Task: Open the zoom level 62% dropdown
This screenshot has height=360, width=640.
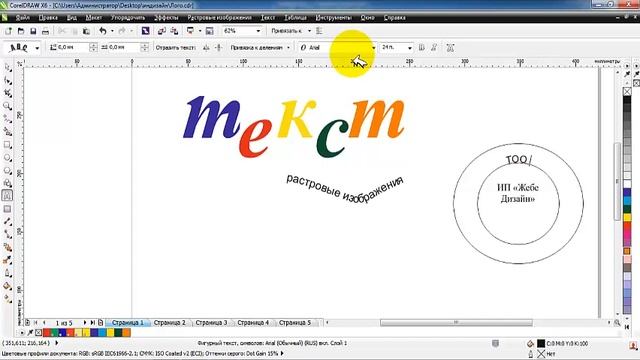Action: pos(258,31)
